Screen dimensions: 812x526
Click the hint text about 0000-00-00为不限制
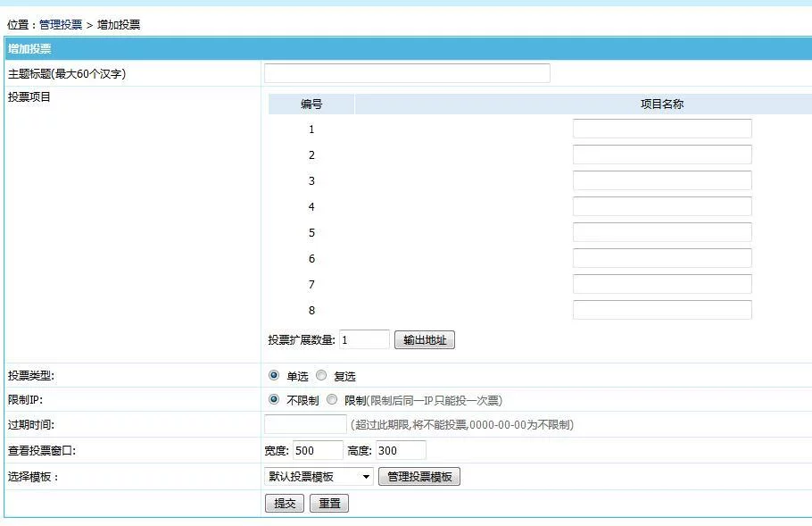point(462,424)
